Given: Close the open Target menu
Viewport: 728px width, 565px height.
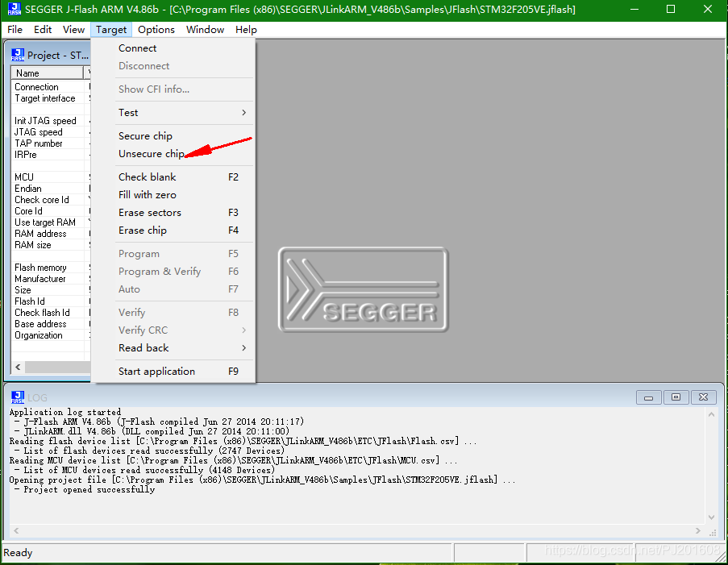Looking at the screenshot, I should click(111, 30).
